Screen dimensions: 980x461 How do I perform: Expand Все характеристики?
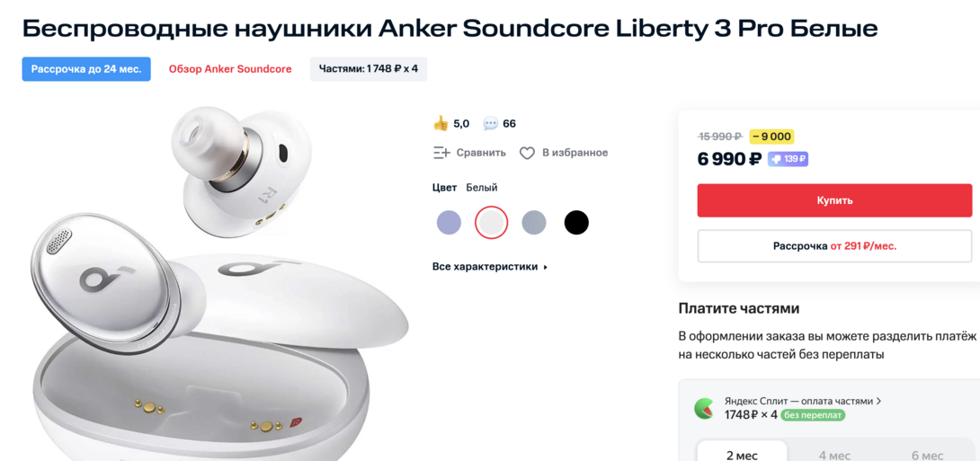pyautogui.click(x=490, y=267)
